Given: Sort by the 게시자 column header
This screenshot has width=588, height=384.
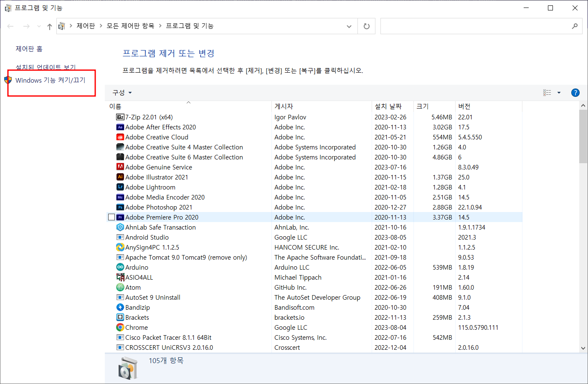Looking at the screenshot, I should point(322,106).
